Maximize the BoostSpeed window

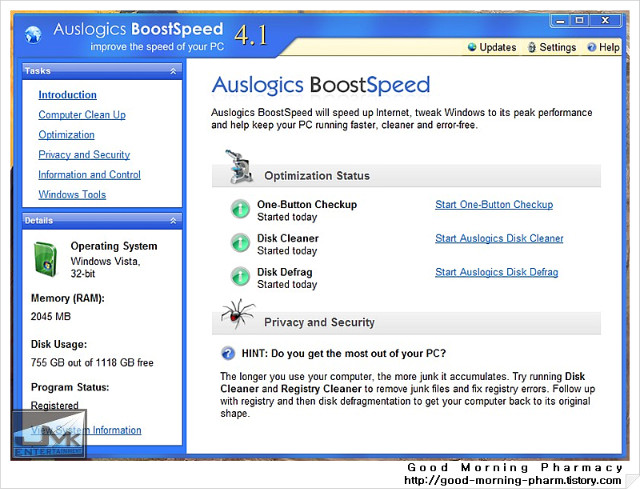tap(579, 20)
